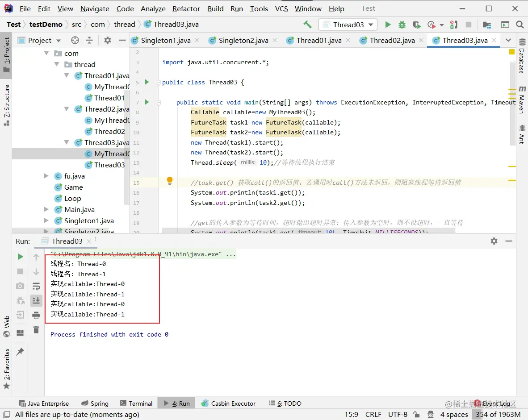Toggle tool window bars at bottom-left
The height and width of the screenshot is (420, 528).
tap(6, 414)
